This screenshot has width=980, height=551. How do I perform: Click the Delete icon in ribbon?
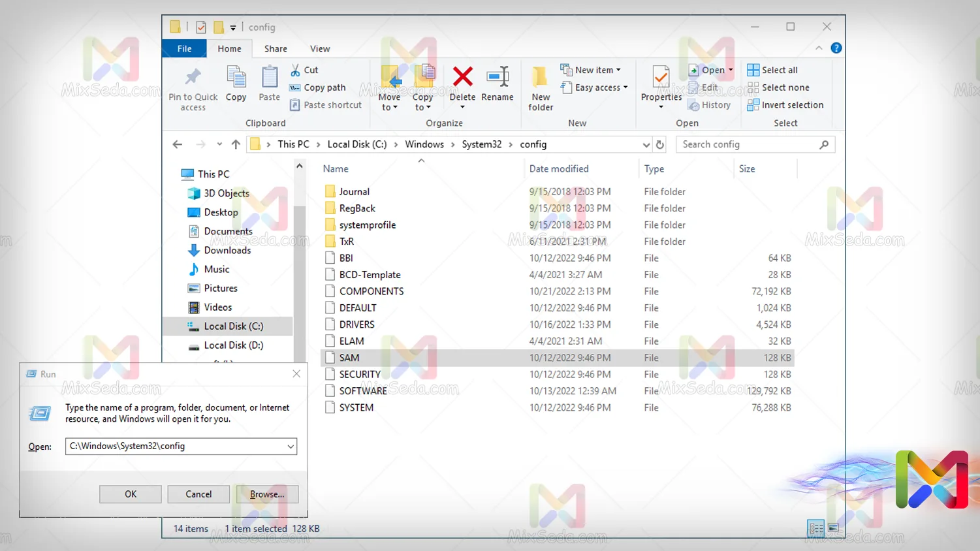pyautogui.click(x=462, y=77)
